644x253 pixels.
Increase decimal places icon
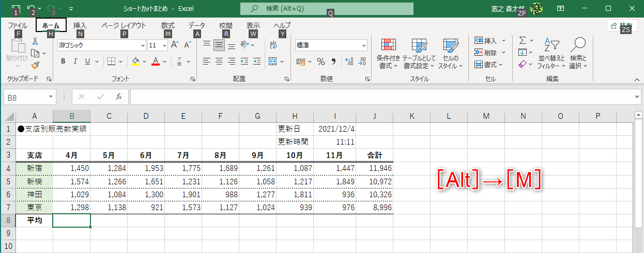click(x=349, y=61)
